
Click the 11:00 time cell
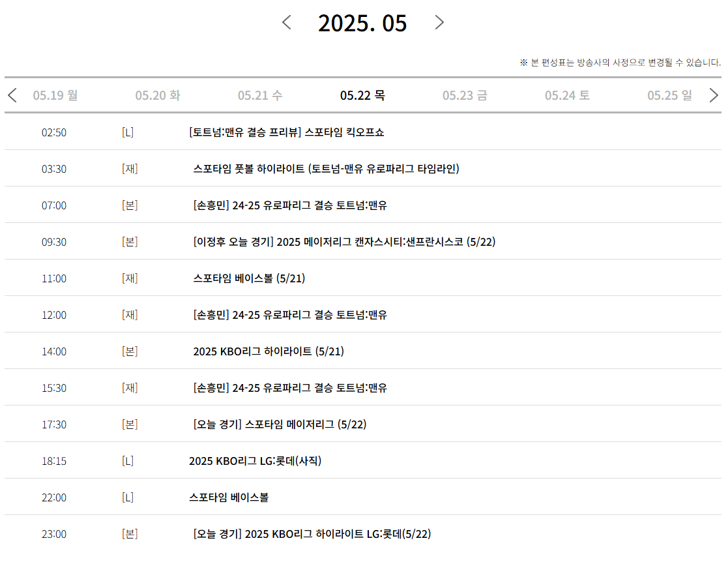coord(54,278)
